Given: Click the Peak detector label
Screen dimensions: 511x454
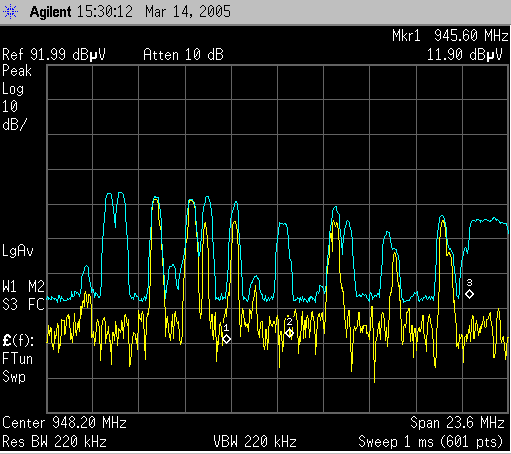Looking at the screenshot, I should pos(17,71).
